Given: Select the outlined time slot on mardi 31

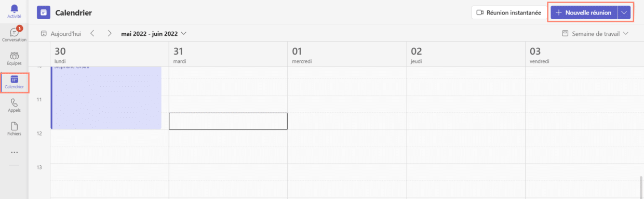Looking at the screenshot, I should point(228,121).
